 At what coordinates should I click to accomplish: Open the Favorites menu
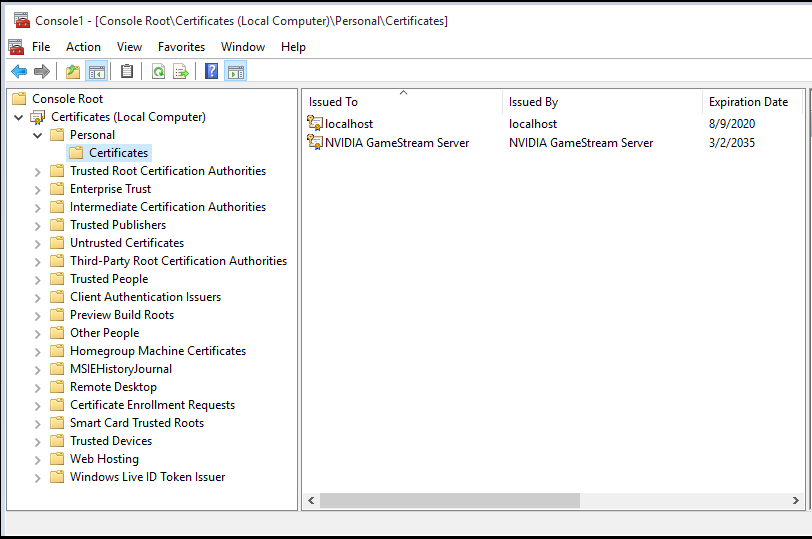pyautogui.click(x=181, y=47)
